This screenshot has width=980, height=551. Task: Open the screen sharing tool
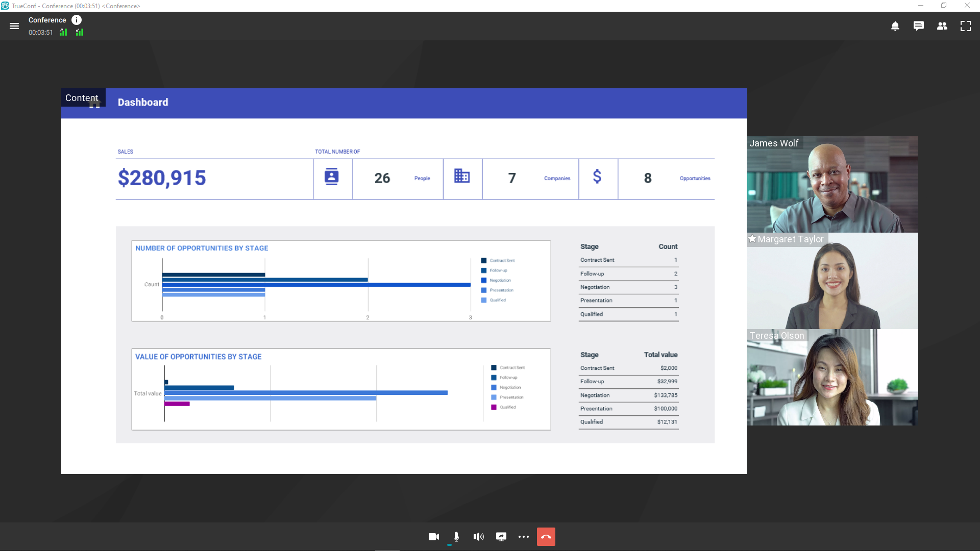coord(501,537)
